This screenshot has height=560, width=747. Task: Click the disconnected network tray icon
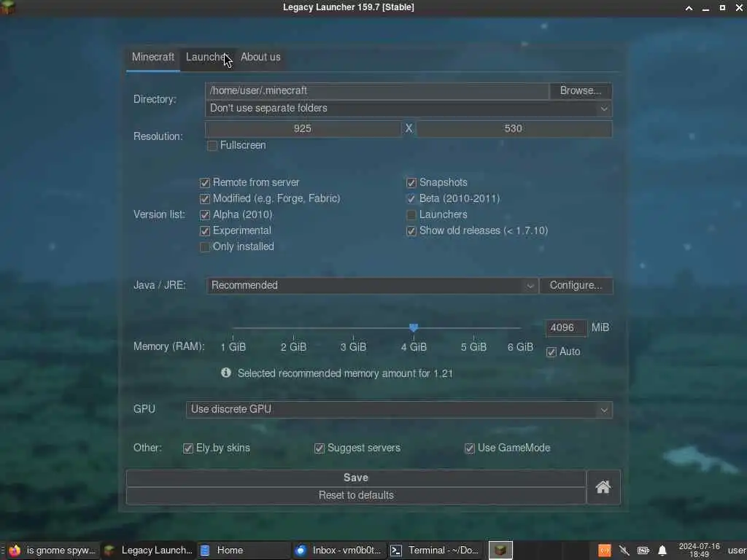[624, 551]
